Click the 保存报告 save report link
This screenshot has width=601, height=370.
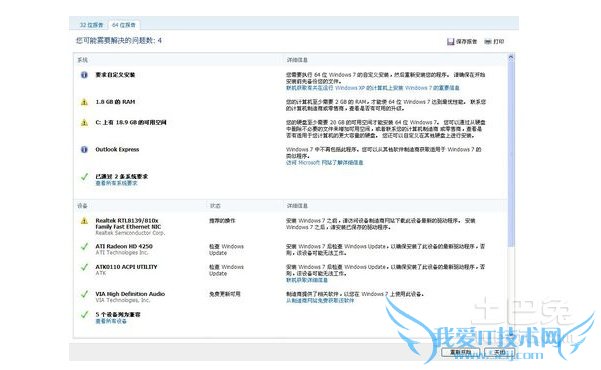tap(466, 41)
